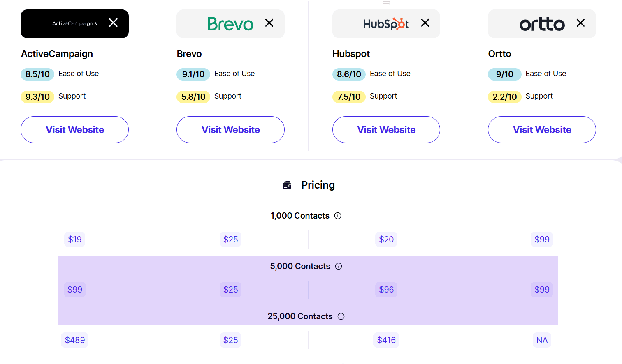
Task: Remove Ortto from the comparison
Action: [580, 23]
